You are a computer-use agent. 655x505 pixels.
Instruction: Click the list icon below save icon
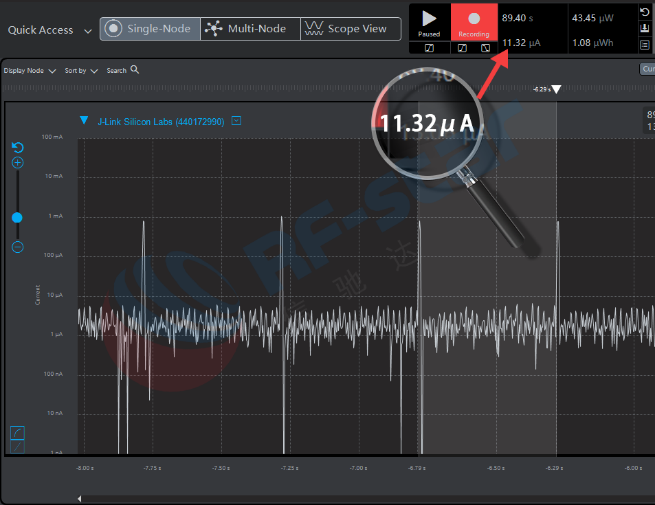(x=644, y=45)
